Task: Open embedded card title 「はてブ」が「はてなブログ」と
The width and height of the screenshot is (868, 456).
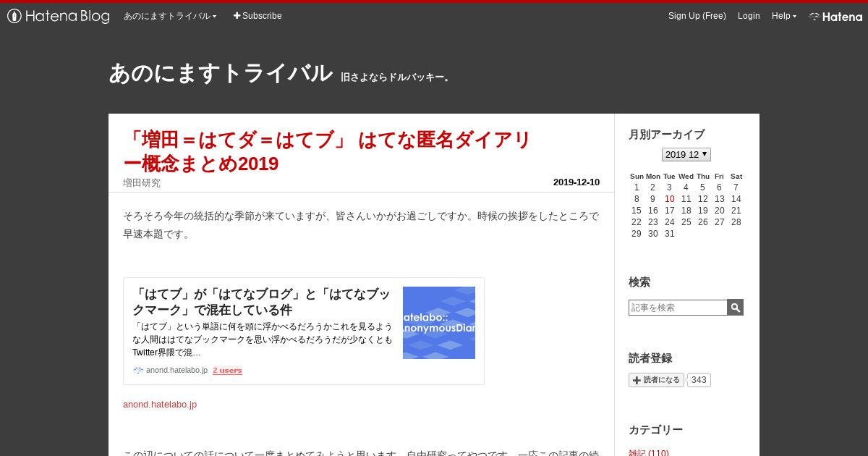Action: pos(261,302)
